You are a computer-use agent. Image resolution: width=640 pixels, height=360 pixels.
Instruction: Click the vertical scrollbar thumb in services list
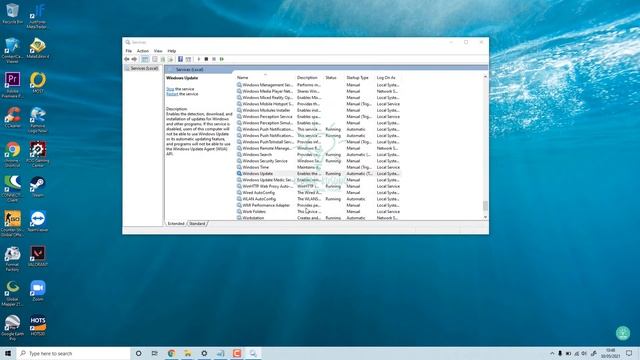(x=485, y=205)
